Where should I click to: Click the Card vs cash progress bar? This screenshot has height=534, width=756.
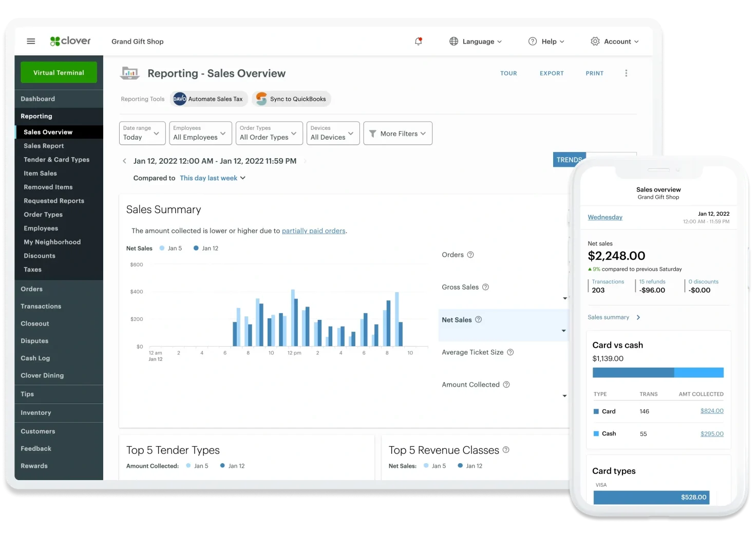click(657, 372)
